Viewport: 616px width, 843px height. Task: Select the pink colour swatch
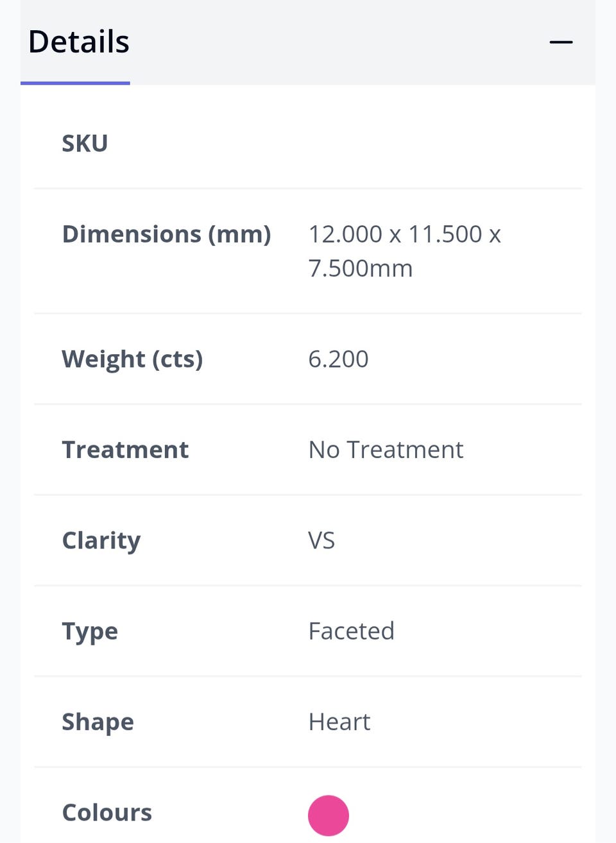click(329, 815)
